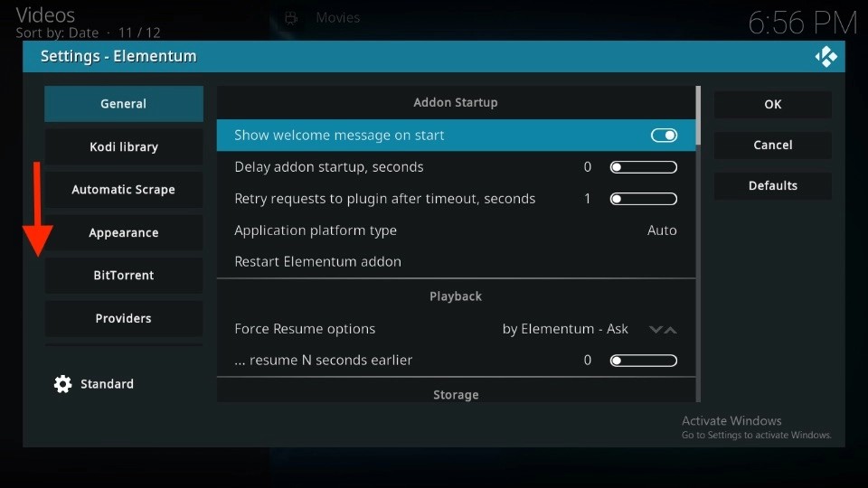The height and width of the screenshot is (488, 868).
Task: Click the Movies label in background
Action: coord(337,18)
